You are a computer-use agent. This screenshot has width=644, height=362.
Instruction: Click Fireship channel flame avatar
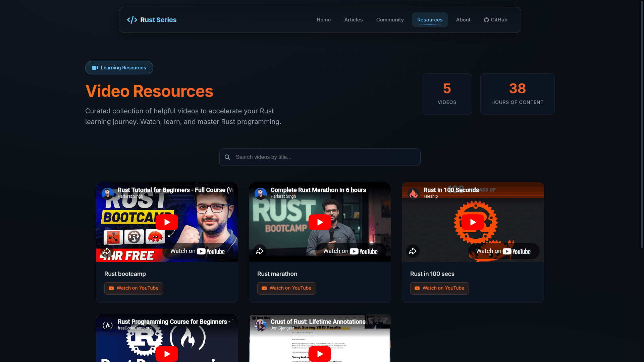[x=414, y=193]
